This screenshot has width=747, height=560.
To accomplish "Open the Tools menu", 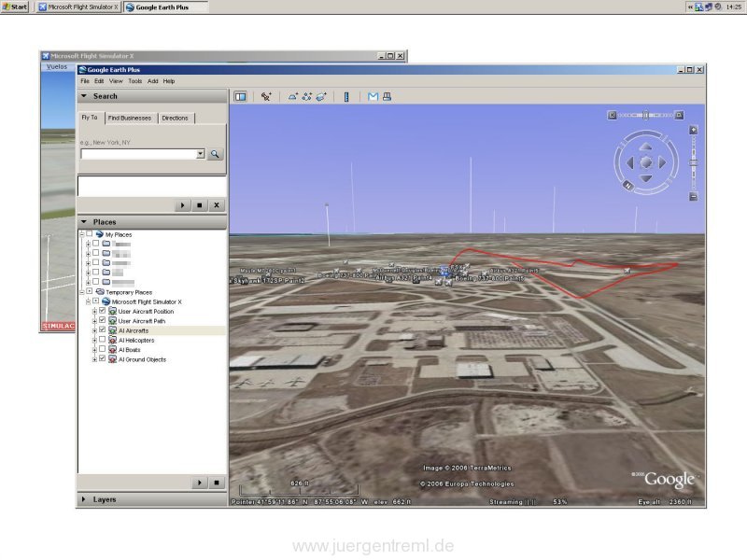I will 135,81.
